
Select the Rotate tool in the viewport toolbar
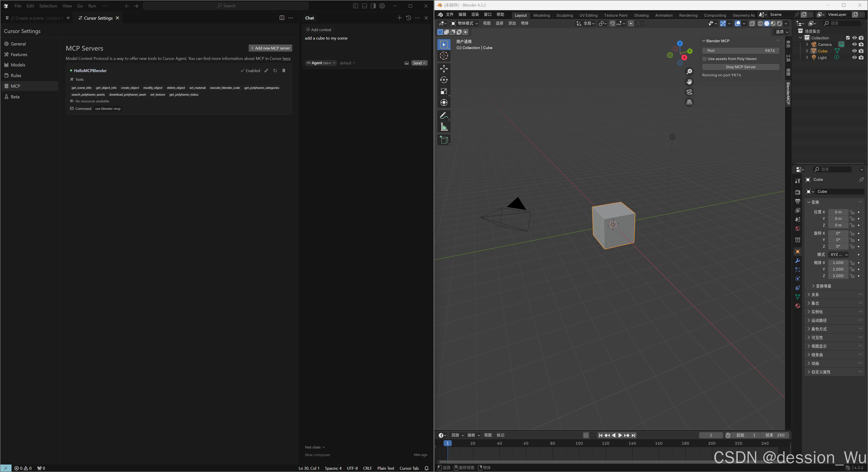[444, 80]
